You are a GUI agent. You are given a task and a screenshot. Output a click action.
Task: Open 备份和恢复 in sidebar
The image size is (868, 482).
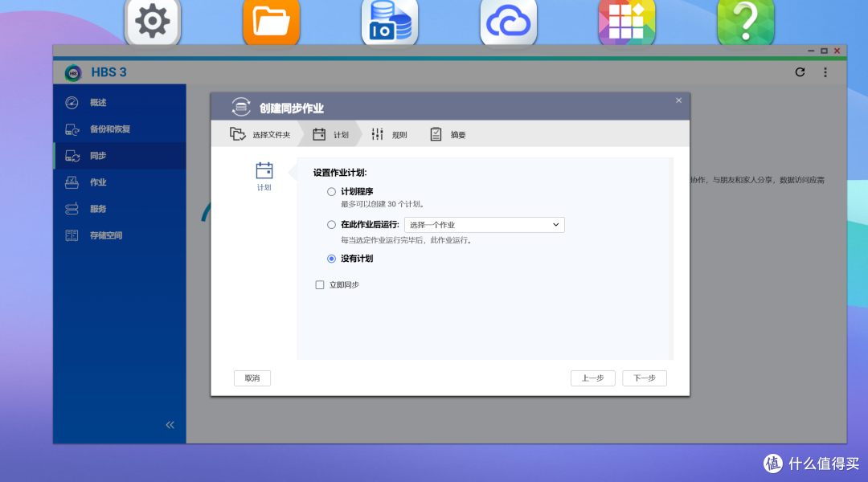(x=120, y=129)
